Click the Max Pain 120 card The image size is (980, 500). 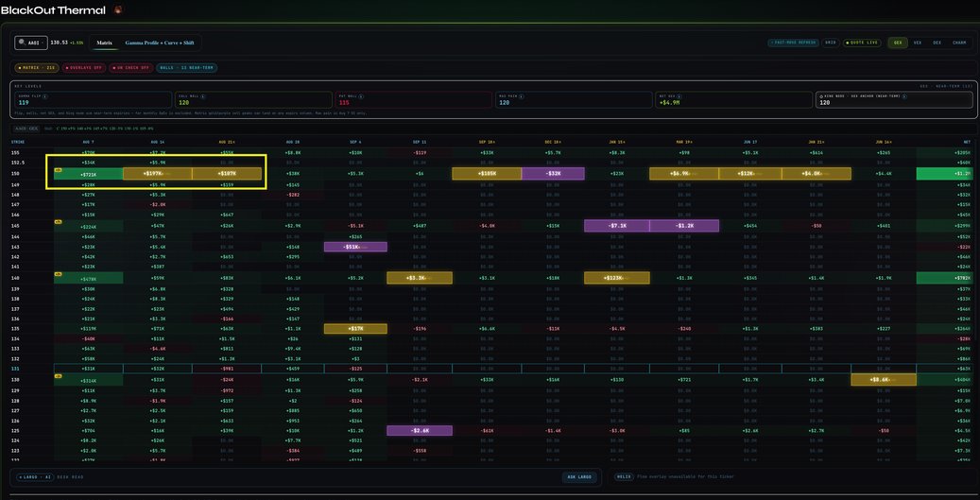click(573, 100)
